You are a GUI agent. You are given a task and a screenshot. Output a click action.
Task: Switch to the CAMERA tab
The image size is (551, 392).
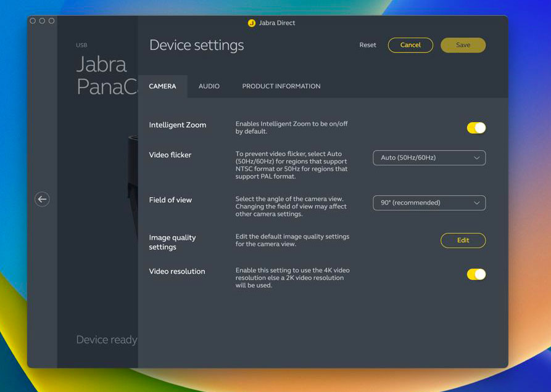[x=162, y=86]
